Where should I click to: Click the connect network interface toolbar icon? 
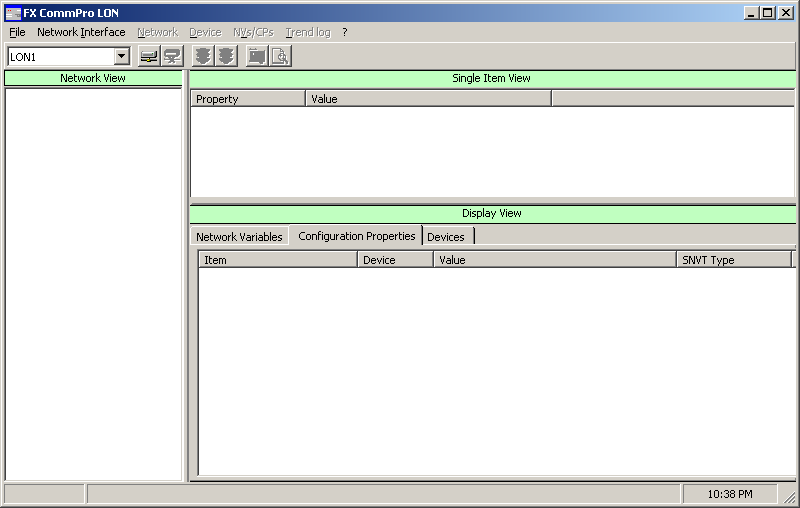coord(149,56)
